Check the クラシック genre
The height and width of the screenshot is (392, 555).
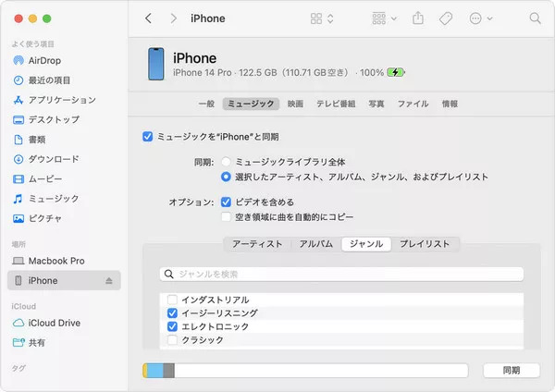pos(172,340)
